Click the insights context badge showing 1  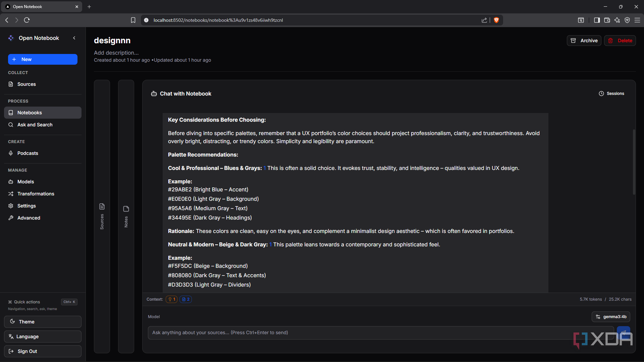171,299
